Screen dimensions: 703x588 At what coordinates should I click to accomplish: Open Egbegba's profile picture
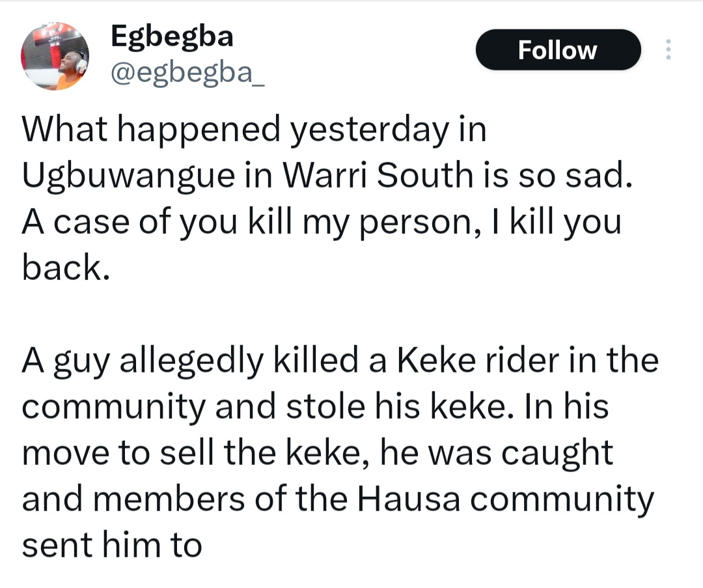pos(55,55)
